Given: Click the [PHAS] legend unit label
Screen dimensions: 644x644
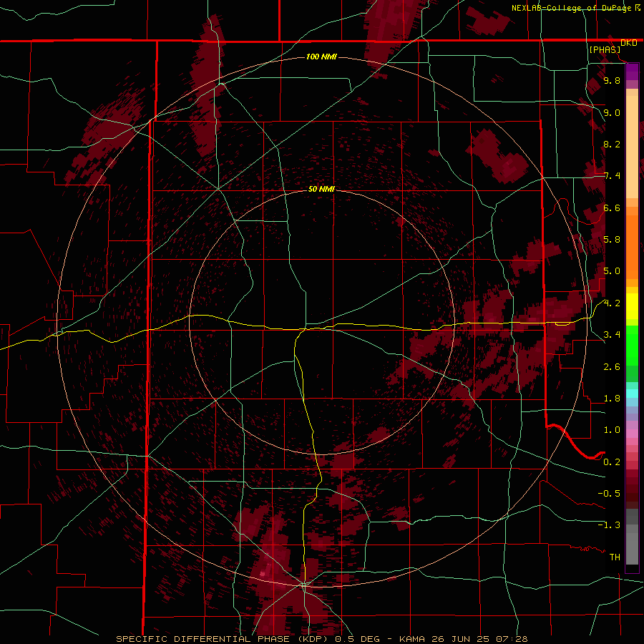Looking at the screenshot, I should pyautogui.click(x=605, y=50).
